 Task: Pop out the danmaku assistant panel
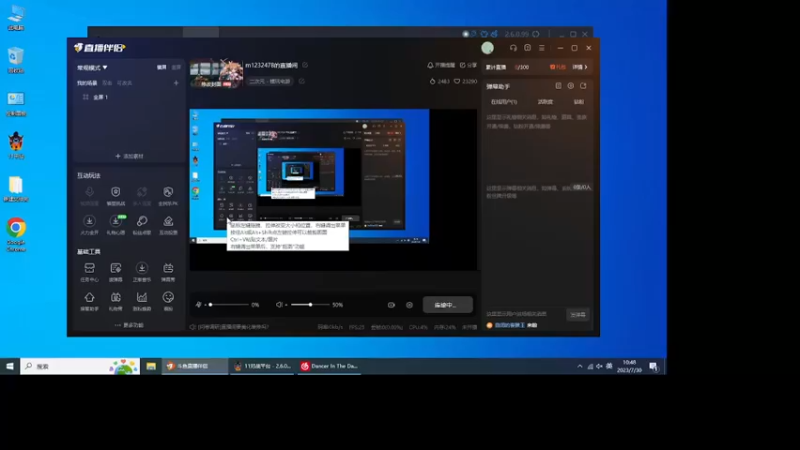pyautogui.click(x=583, y=86)
